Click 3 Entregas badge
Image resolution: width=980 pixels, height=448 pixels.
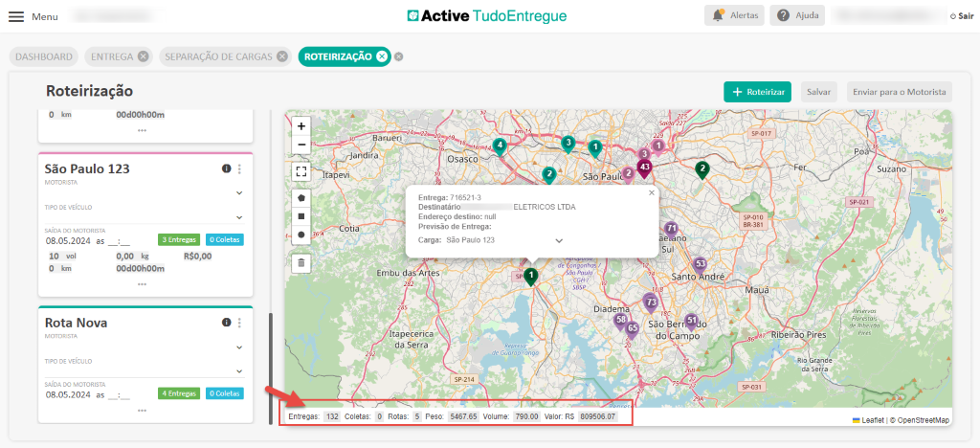pyautogui.click(x=179, y=240)
